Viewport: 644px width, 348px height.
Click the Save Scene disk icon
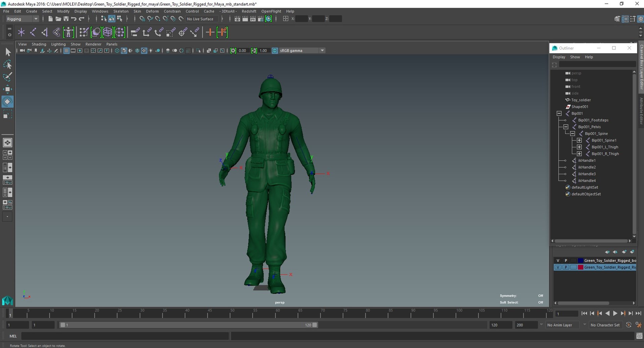(66, 19)
